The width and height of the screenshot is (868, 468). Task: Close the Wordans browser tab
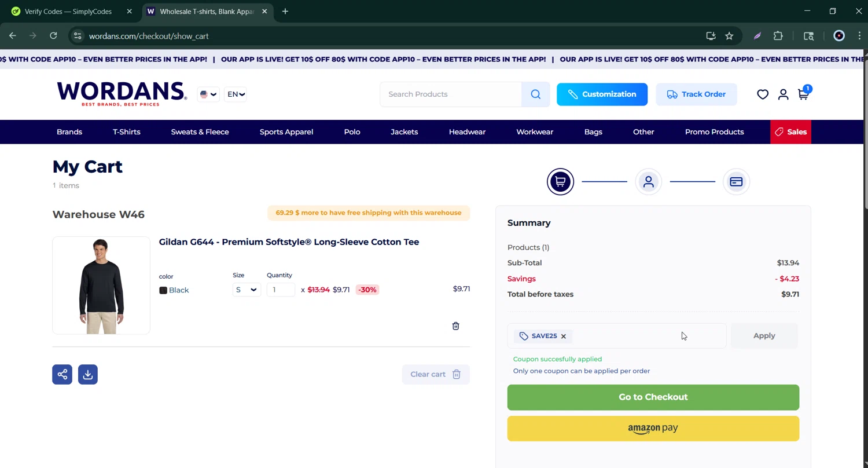pos(264,12)
